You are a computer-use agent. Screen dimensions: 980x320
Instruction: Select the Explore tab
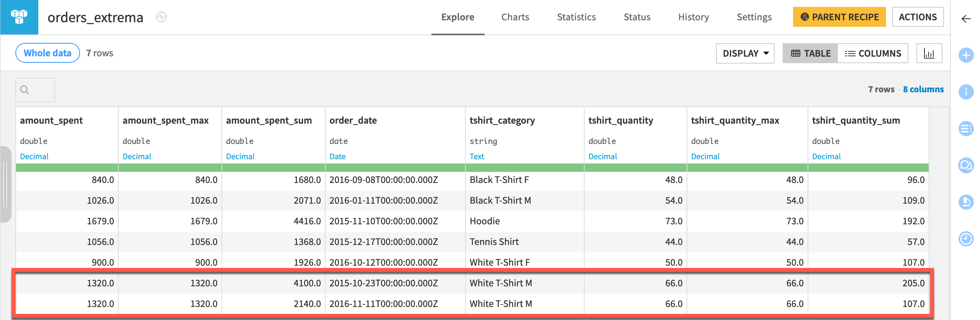point(458,17)
